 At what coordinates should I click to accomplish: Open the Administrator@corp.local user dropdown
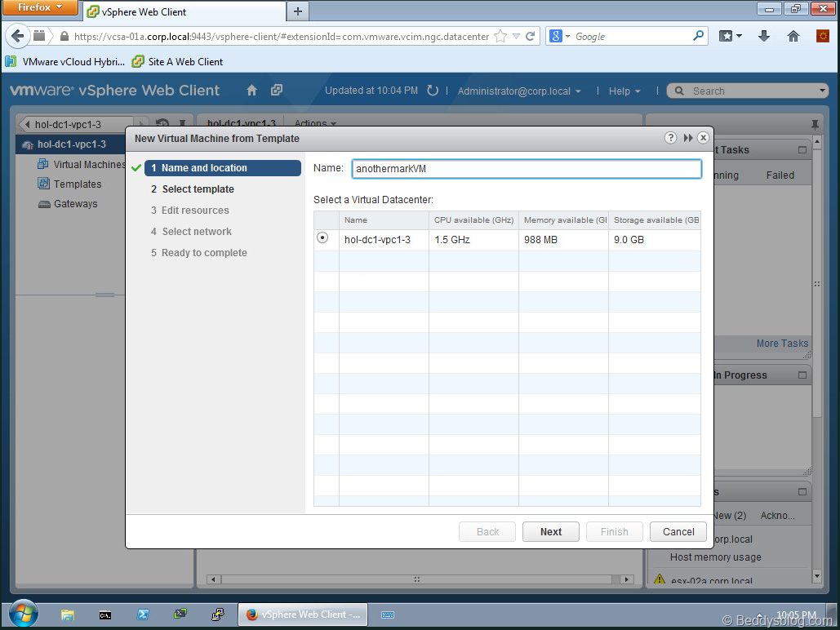pos(519,91)
